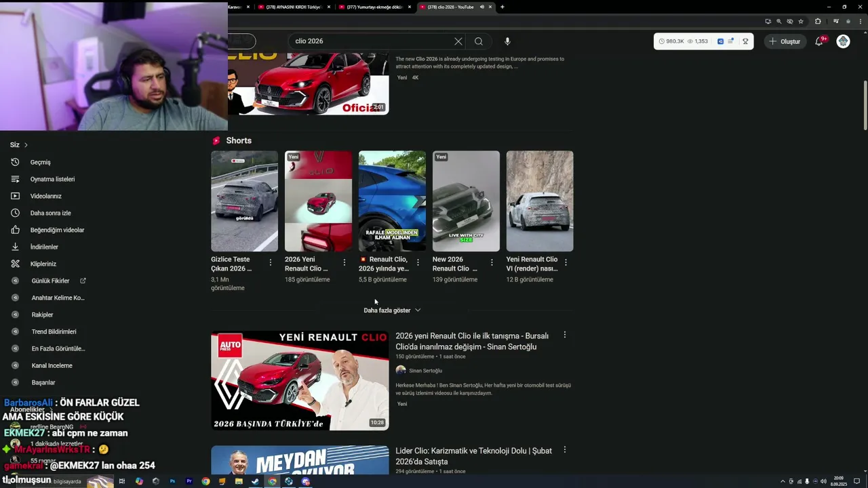Screen dimensions: 868x488
Task: Expand Shorts with Daha fazla göster
Action: click(x=392, y=310)
